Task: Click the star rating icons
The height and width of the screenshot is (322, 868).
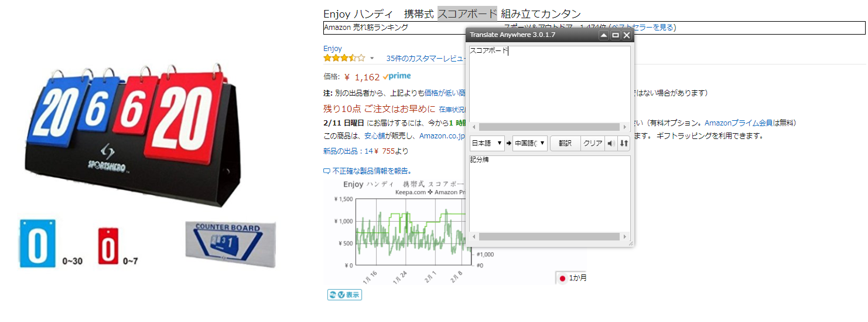Action: point(344,58)
